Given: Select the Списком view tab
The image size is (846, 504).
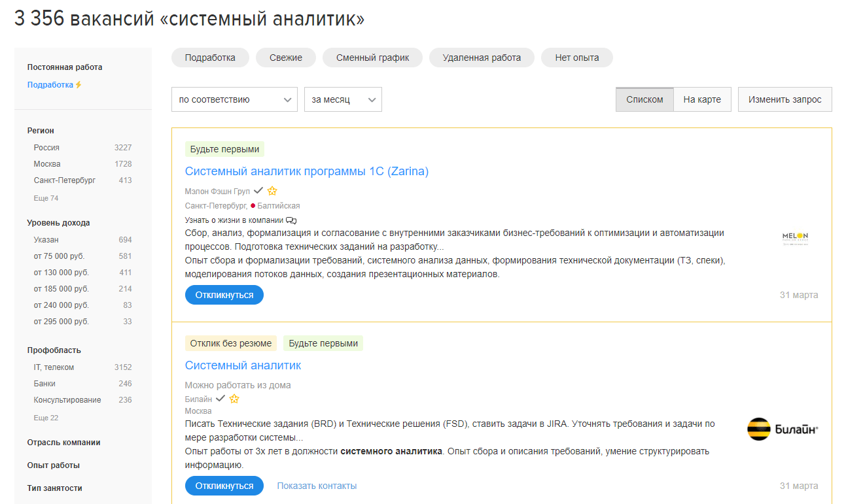Looking at the screenshot, I should pos(644,99).
